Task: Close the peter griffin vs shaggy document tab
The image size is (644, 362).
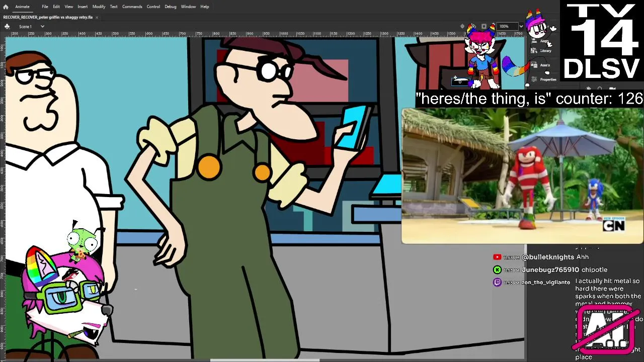Action: (97, 17)
